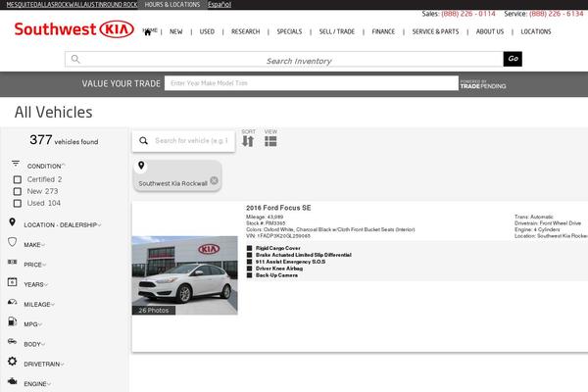Collapse the Condition filter section
The image size is (588, 392).
[46, 166]
